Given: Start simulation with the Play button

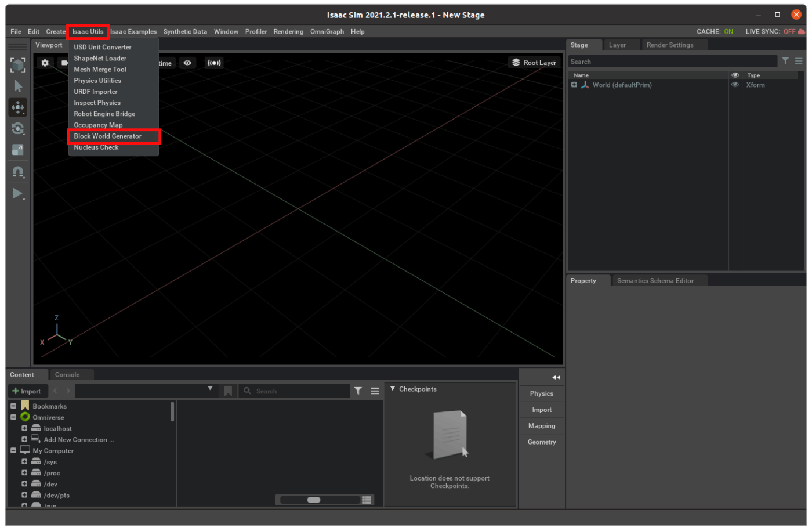Looking at the screenshot, I should (x=18, y=194).
